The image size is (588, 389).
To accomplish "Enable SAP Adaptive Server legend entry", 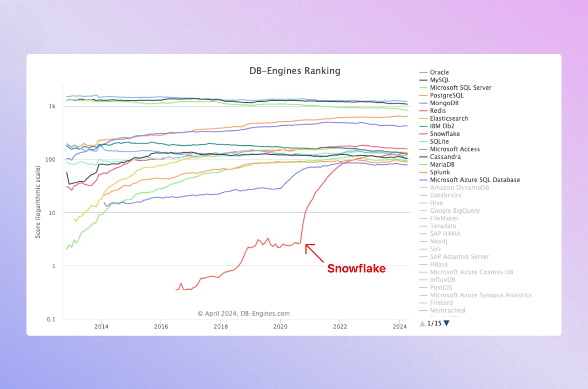I will tap(454, 256).
